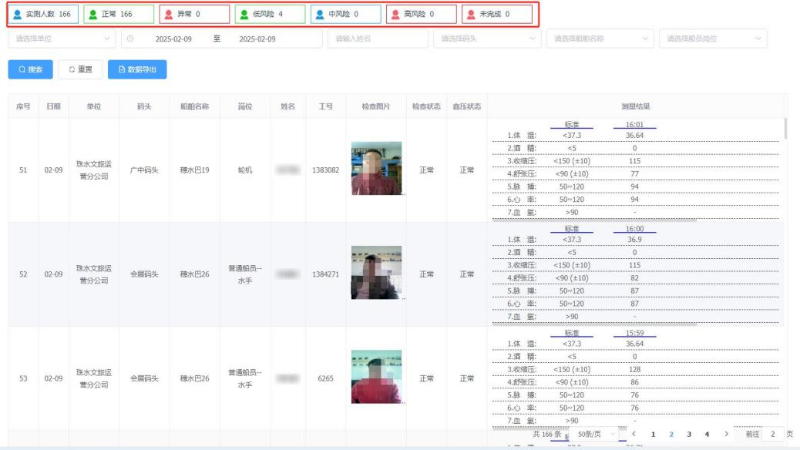This screenshot has width=800, height=450.
Task: Click the calendar icon in date range
Action: (x=130, y=39)
